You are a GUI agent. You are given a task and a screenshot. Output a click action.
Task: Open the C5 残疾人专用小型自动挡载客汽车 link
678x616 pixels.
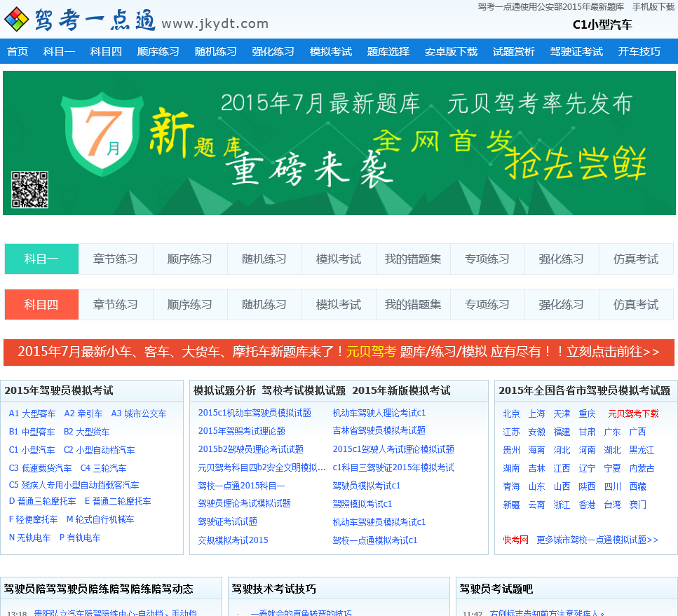tap(74, 485)
